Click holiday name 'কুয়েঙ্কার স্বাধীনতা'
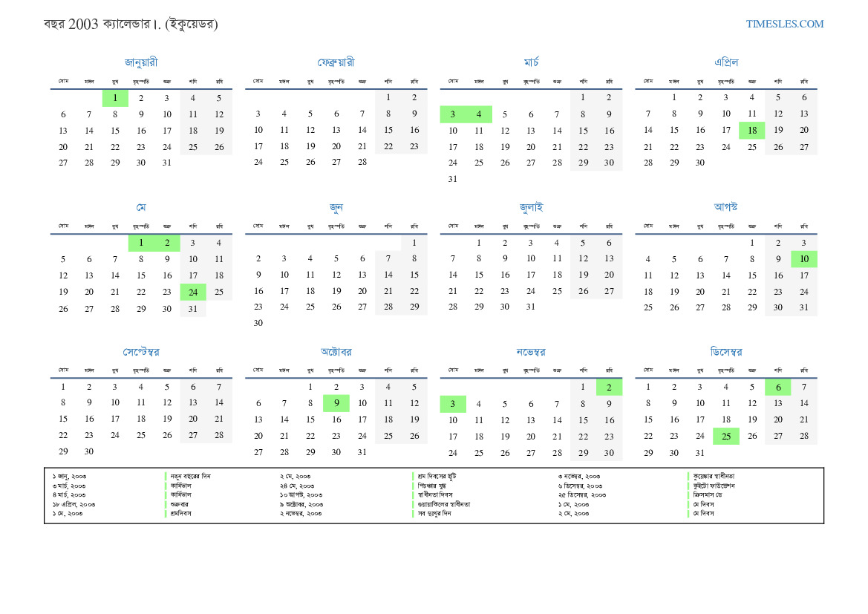Screen dimensions: 868x614 pyautogui.click(x=714, y=476)
